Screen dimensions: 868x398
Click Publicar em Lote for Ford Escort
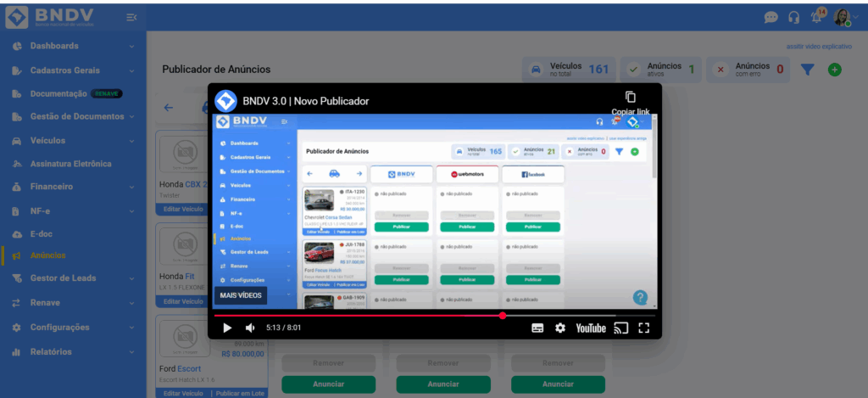[x=239, y=394]
